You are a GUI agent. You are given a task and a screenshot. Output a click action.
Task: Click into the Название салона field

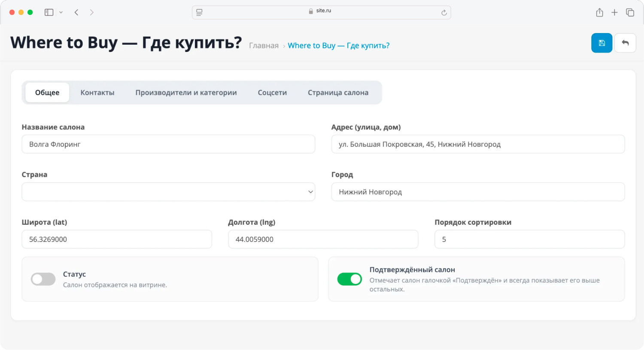point(168,144)
